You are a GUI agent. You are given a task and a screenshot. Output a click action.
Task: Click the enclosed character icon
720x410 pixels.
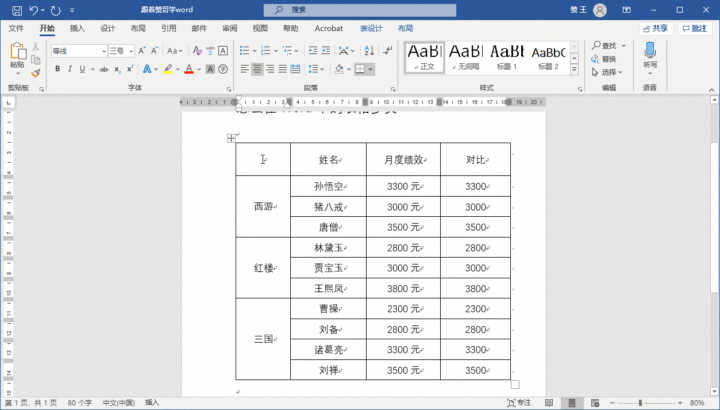[223, 69]
